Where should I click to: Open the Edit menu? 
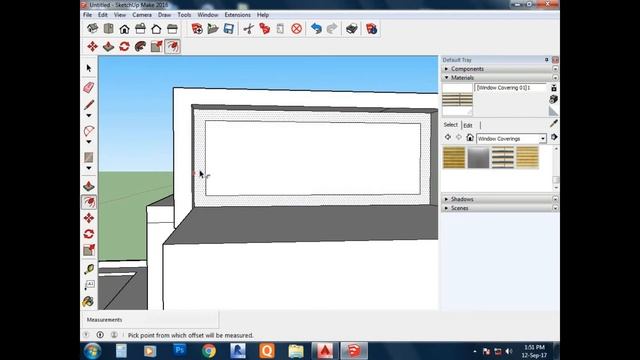tap(102, 15)
